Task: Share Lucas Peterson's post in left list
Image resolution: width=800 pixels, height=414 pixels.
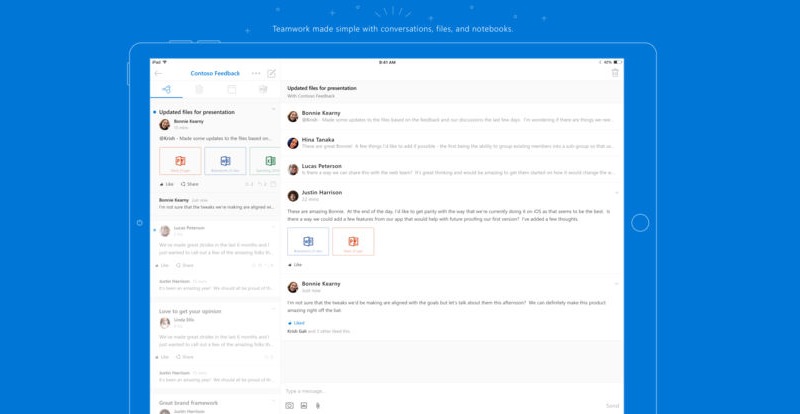Action: (185, 265)
